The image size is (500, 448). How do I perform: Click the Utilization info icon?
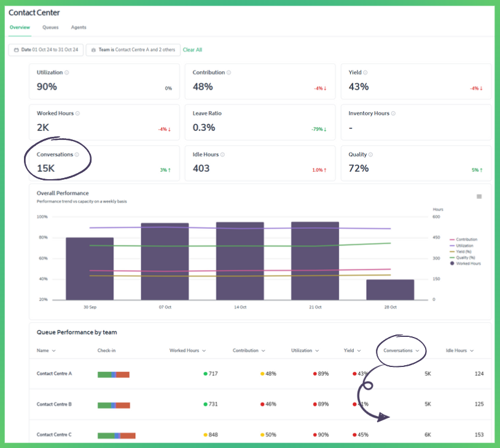tap(66, 72)
